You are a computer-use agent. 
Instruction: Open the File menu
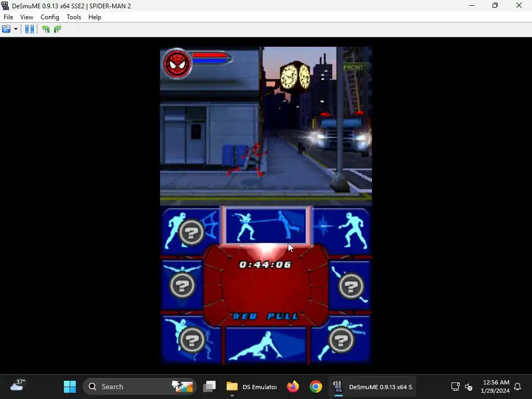click(8, 17)
